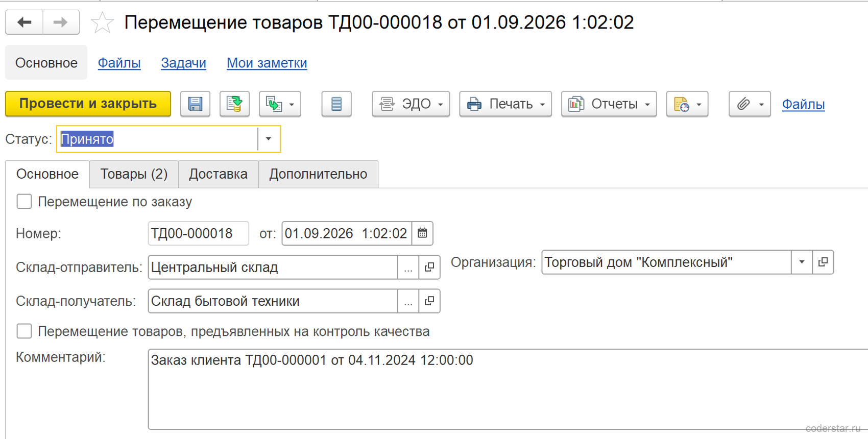Click the Провести и закрыть button
Viewport: 868px width, 439px height.
point(88,104)
